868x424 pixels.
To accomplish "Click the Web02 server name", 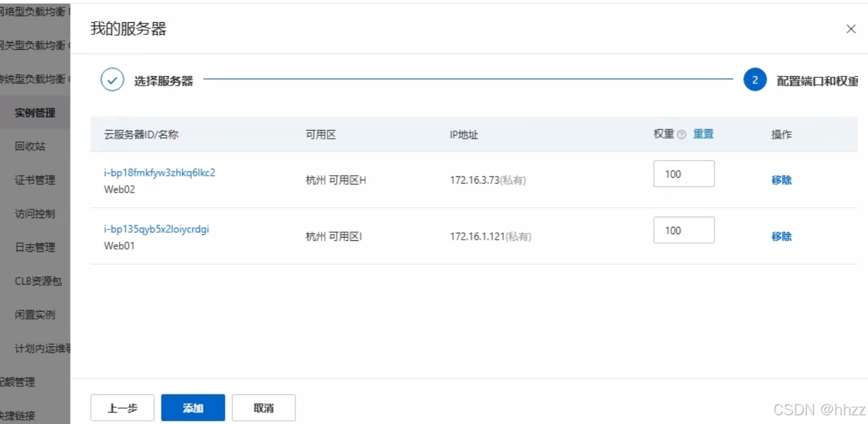I will pyautogui.click(x=119, y=189).
